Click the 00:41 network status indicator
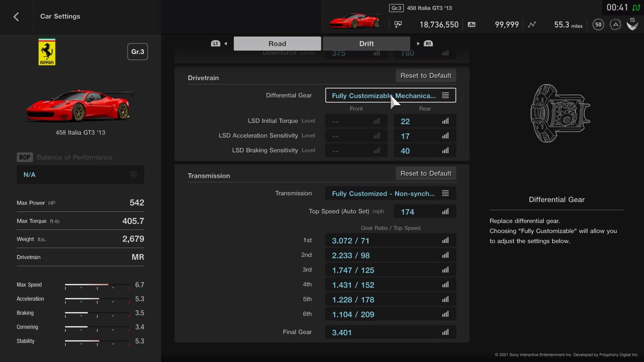Screen dimensions: 644x362 pos(623,8)
